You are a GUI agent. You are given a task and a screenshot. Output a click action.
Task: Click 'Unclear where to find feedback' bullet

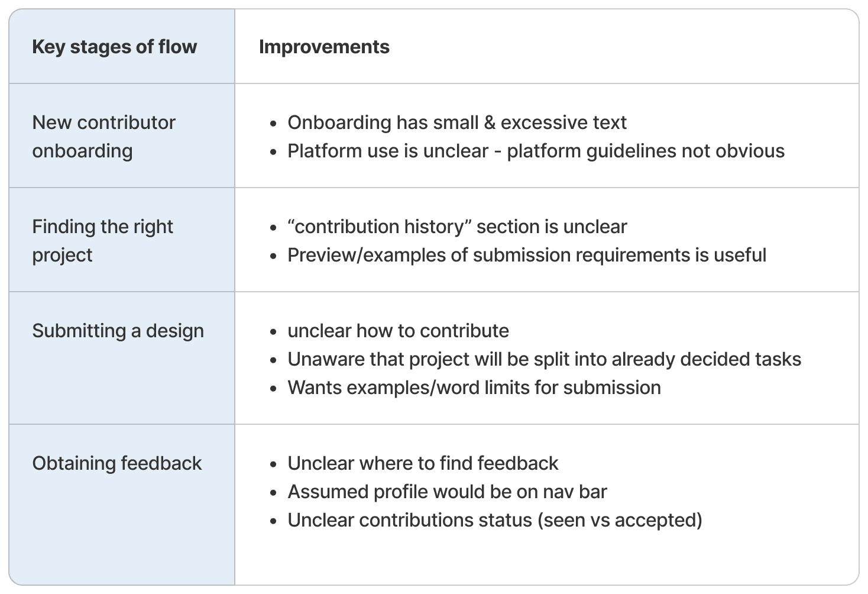tap(422, 463)
